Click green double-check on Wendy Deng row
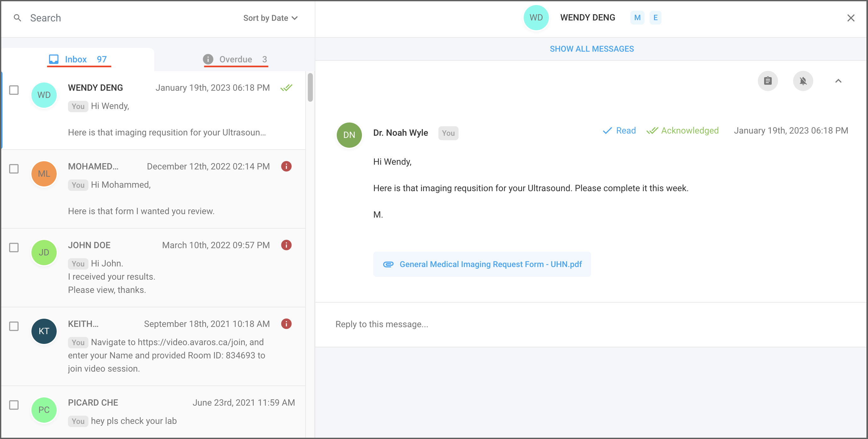The width and height of the screenshot is (868, 439). [x=286, y=88]
